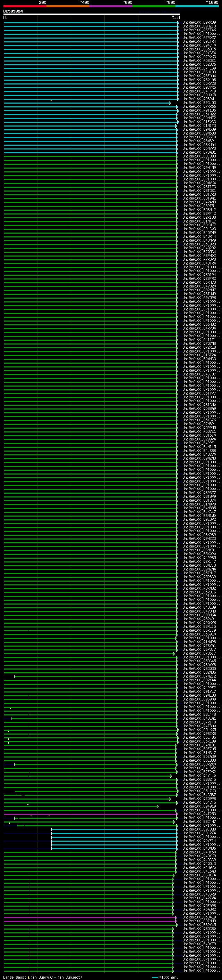
Task: Select hit label UniRef100_B4FPT9
Action: [199, 91]
